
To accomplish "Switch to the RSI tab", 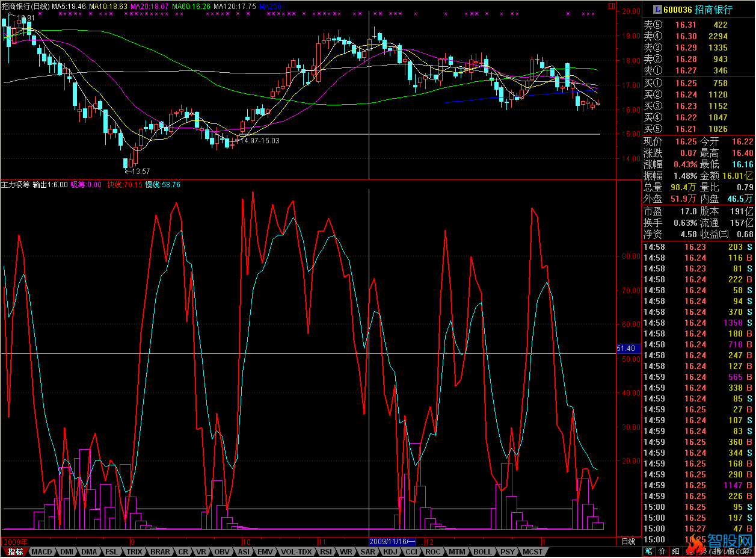I will click(326, 551).
